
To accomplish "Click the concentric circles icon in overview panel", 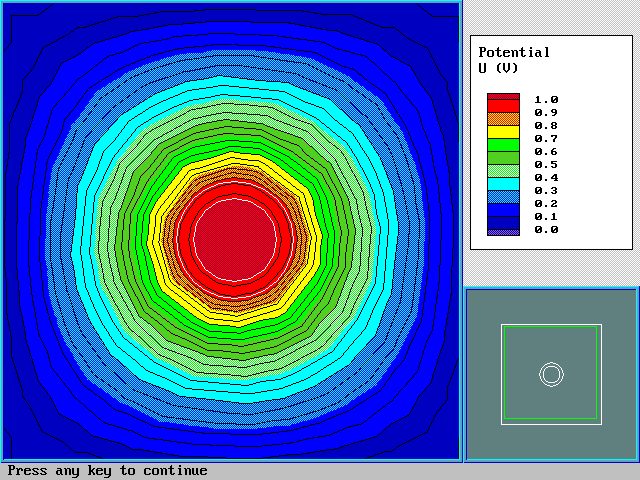I will [x=551, y=374].
